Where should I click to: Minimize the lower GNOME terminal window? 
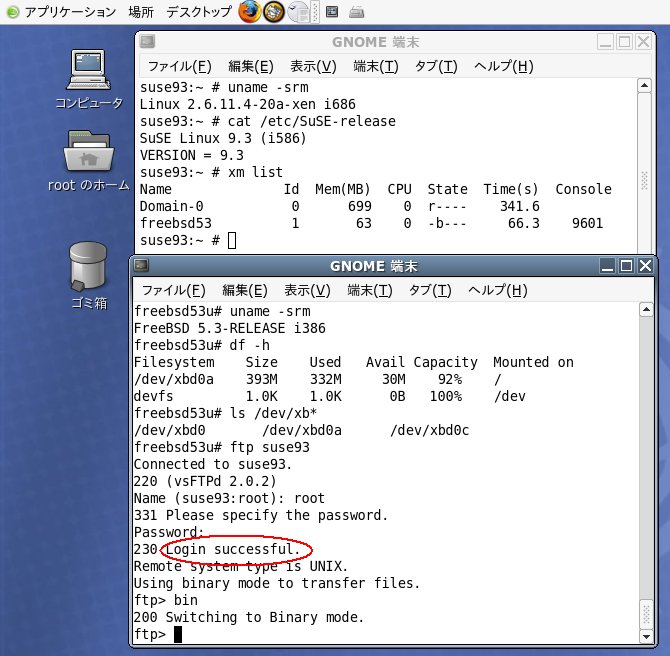(x=607, y=266)
